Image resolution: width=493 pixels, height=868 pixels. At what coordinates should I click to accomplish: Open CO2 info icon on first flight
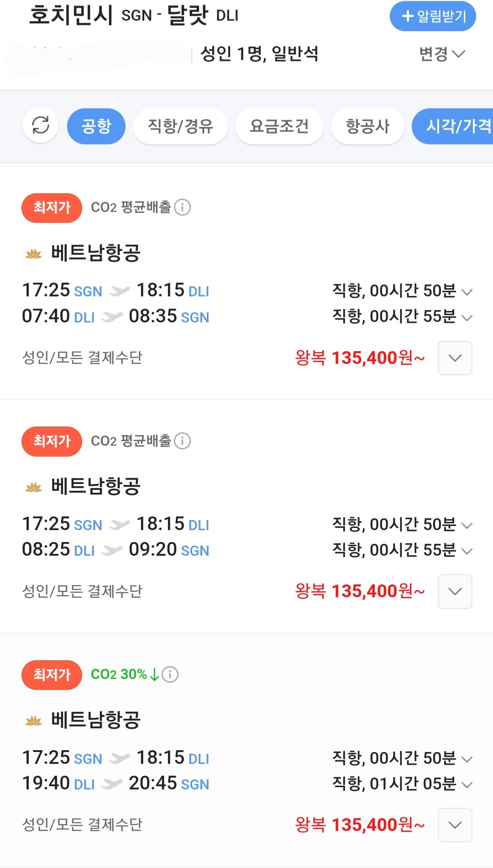coord(183,207)
